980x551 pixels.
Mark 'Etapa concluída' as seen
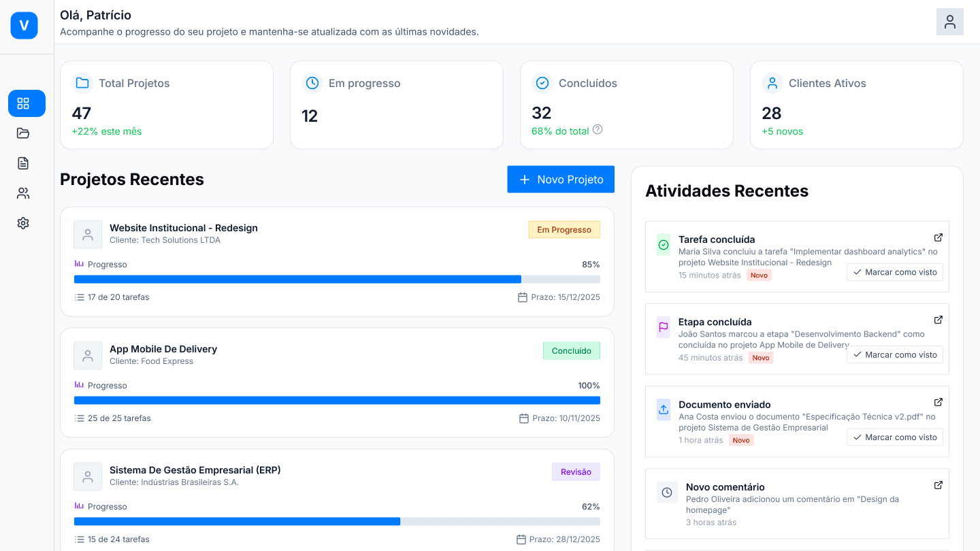895,354
